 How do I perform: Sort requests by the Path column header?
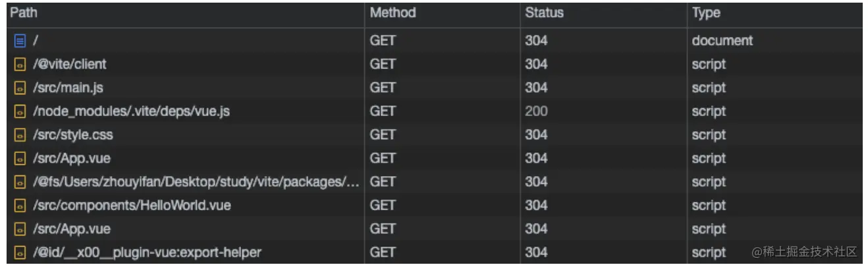(x=24, y=13)
